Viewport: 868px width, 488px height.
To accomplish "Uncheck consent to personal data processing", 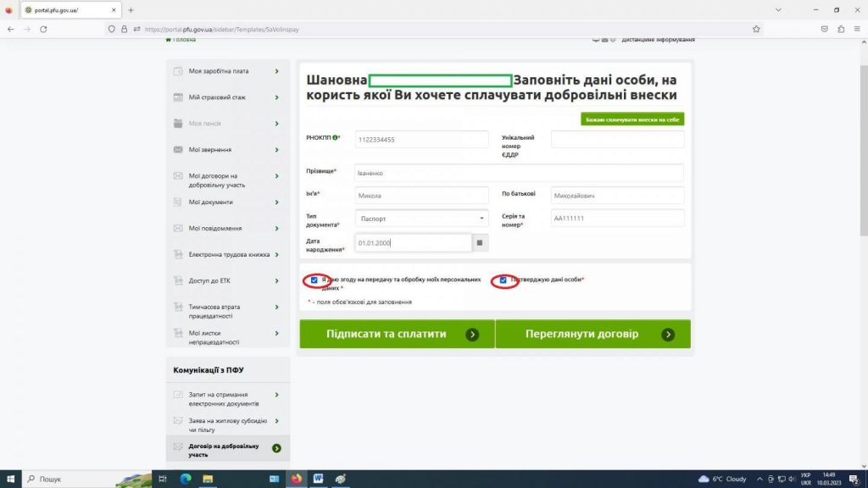I will [314, 280].
